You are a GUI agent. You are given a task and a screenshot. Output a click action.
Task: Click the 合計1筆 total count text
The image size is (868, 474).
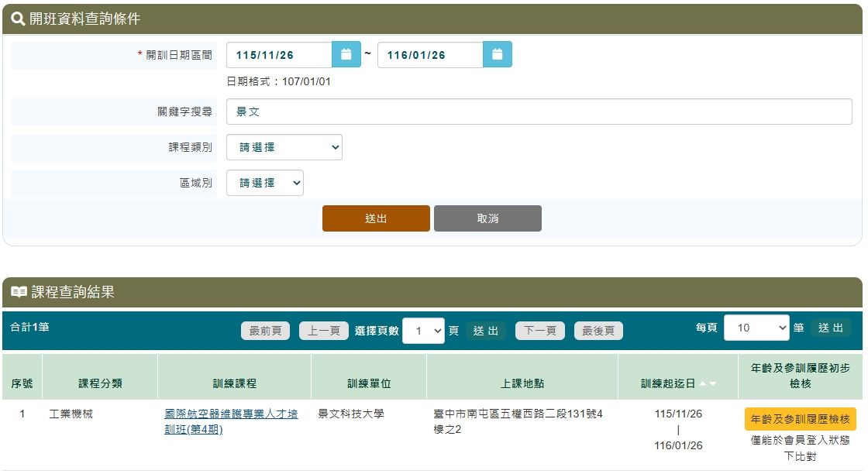tap(30, 327)
